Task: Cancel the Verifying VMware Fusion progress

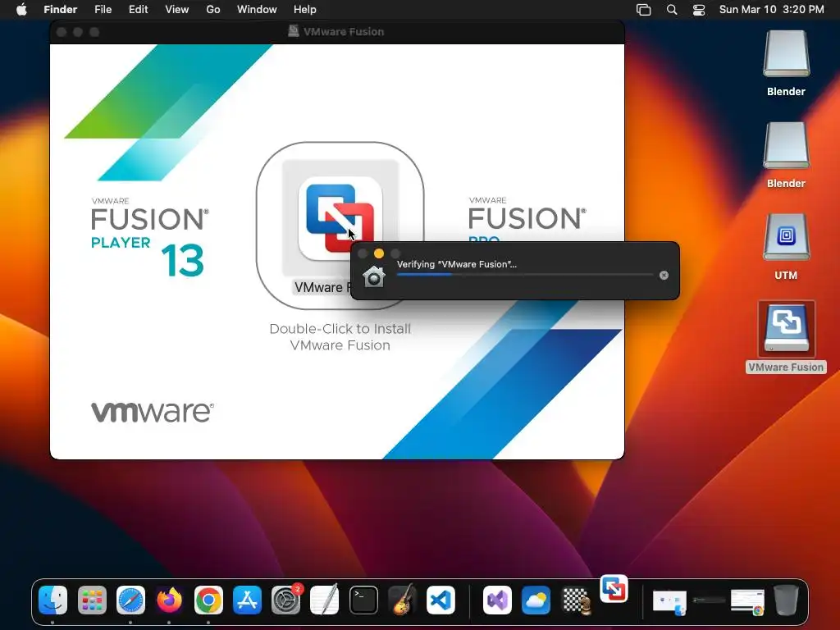Action: (x=664, y=276)
